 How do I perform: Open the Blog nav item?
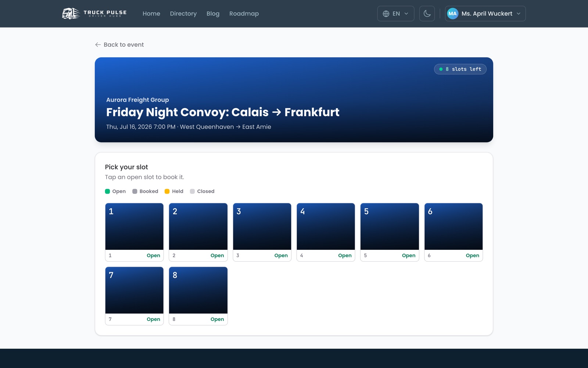(213, 14)
